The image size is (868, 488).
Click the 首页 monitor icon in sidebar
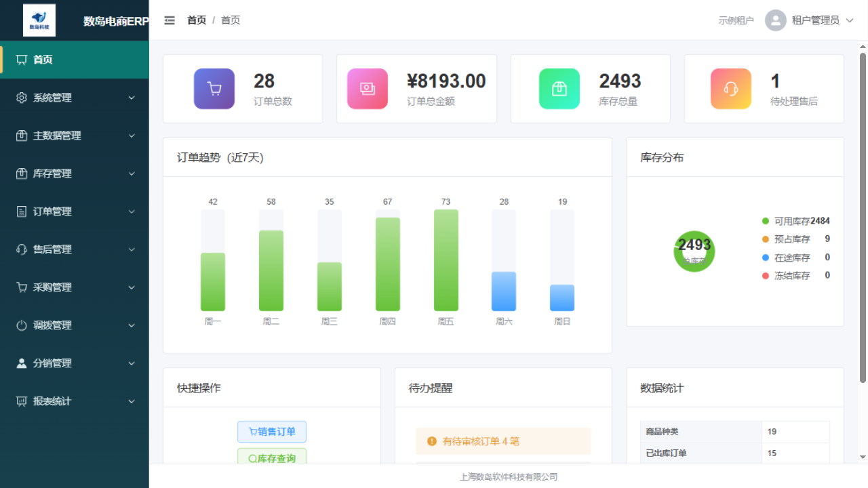pyautogui.click(x=22, y=60)
